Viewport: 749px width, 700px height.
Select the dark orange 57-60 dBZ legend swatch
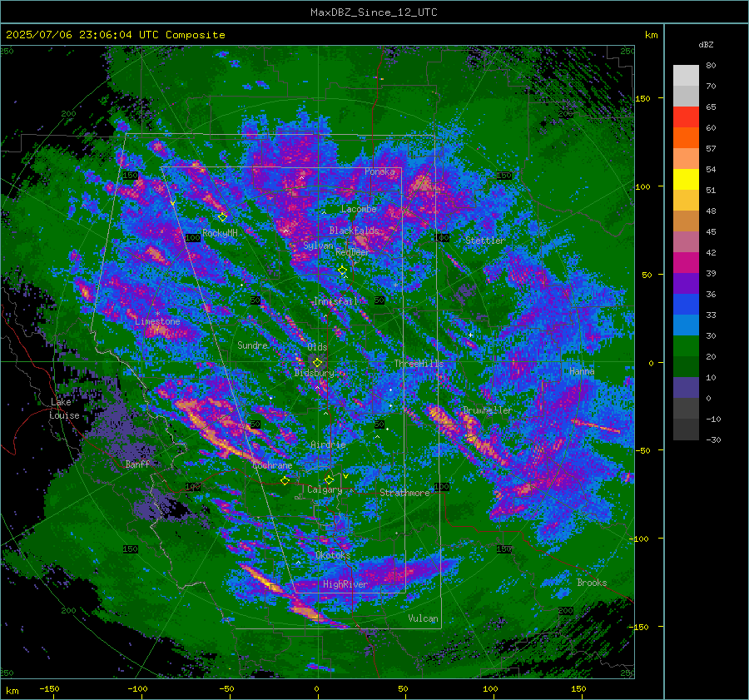(686, 138)
